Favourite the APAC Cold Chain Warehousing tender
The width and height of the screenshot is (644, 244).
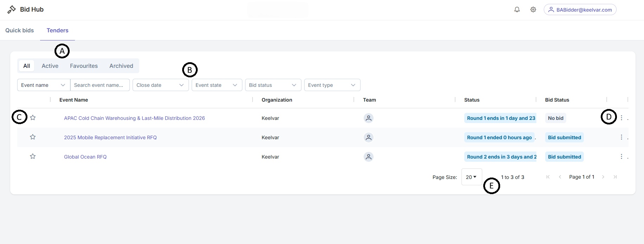click(x=33, y=118)
